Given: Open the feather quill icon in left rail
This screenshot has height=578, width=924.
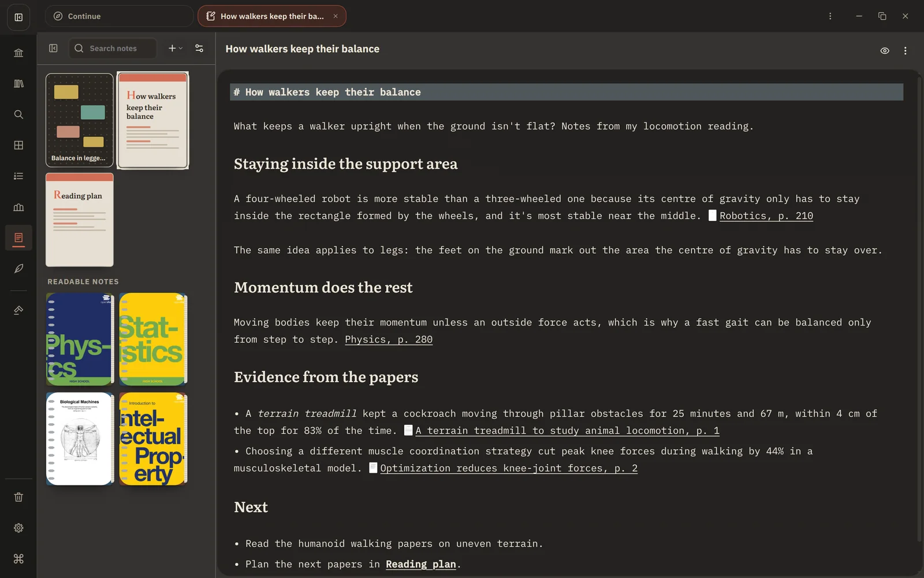Looking at the screenshot, I should 18,269.
